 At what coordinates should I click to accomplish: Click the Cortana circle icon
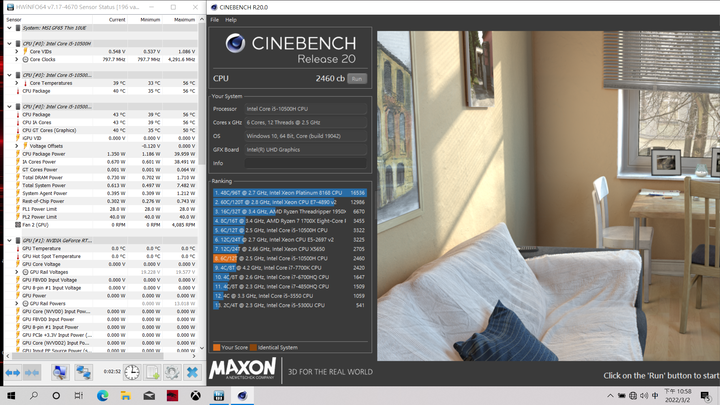56,395
